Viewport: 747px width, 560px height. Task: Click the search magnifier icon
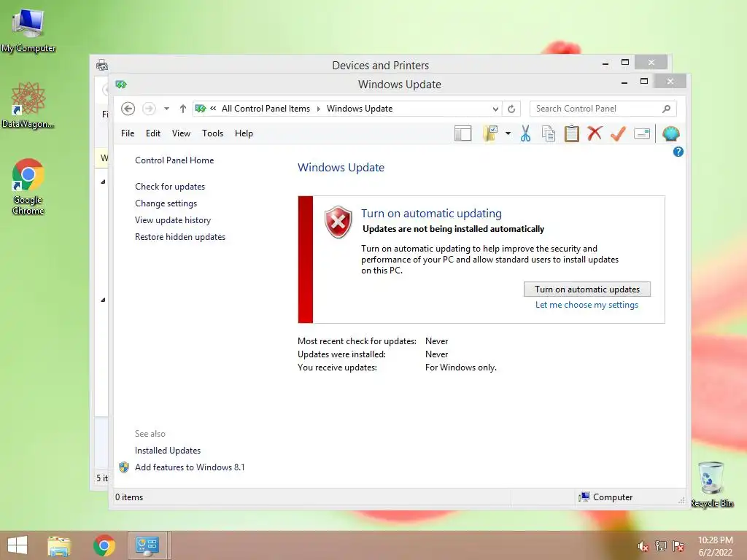[x=667, y=109]
